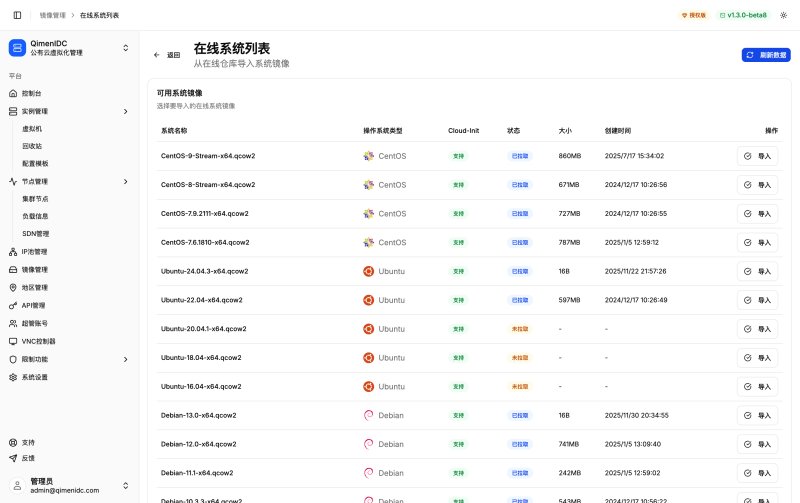The height and width of the screenshot is (503, 800).
Task: Click the 860MB size cell
Action: (x=569, y=156)
